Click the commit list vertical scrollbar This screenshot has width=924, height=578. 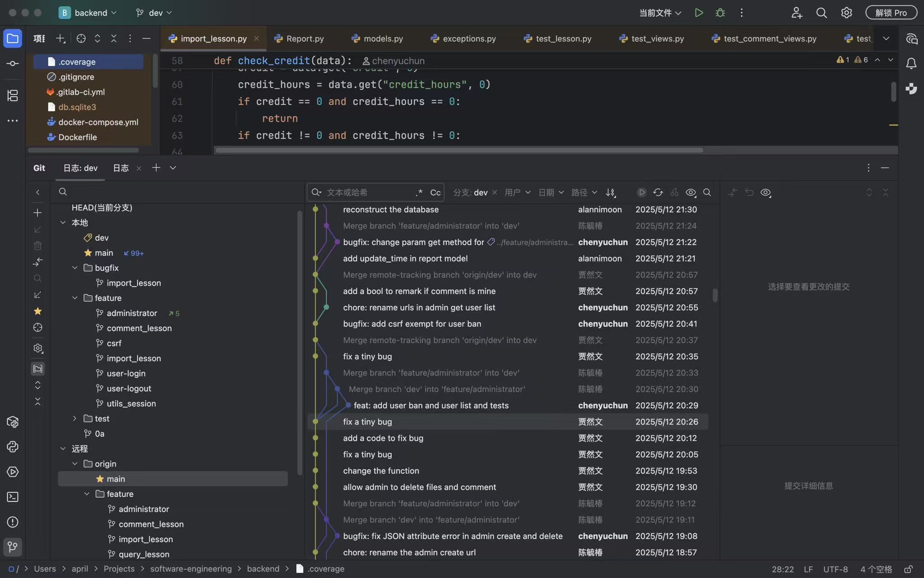[715, 295]
